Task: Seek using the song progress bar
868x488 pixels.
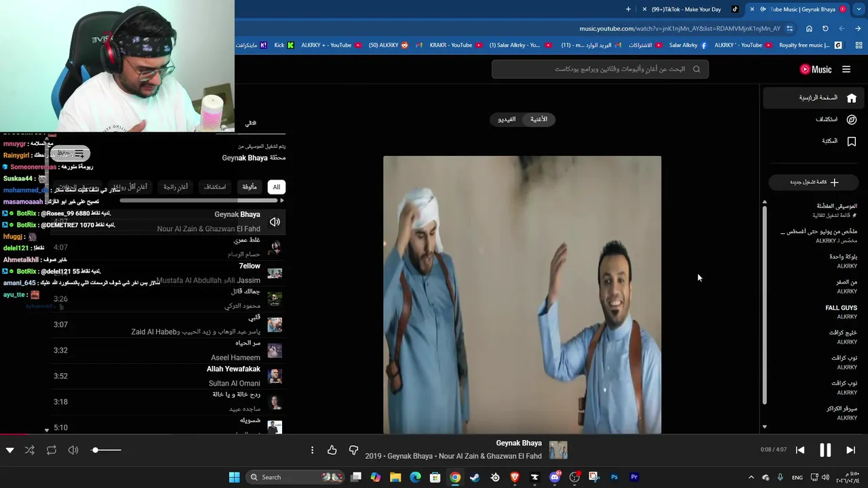Action: 434,435
